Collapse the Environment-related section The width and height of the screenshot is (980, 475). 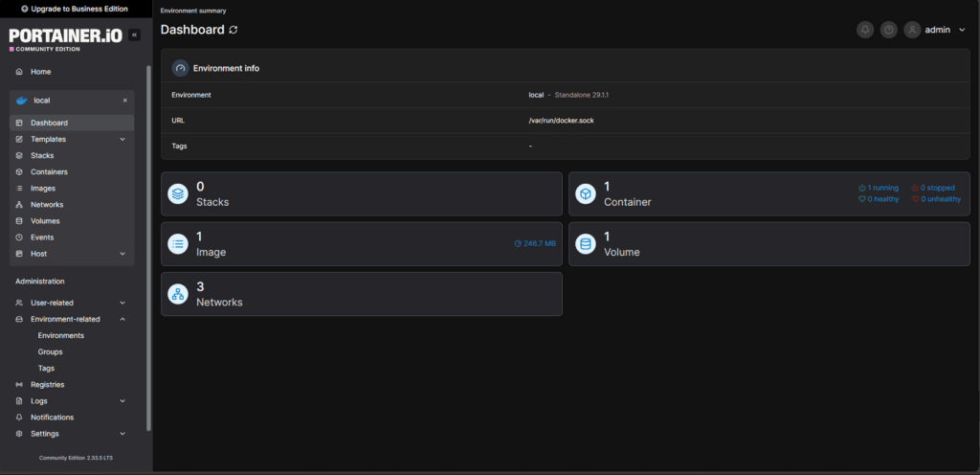[122, 319]
